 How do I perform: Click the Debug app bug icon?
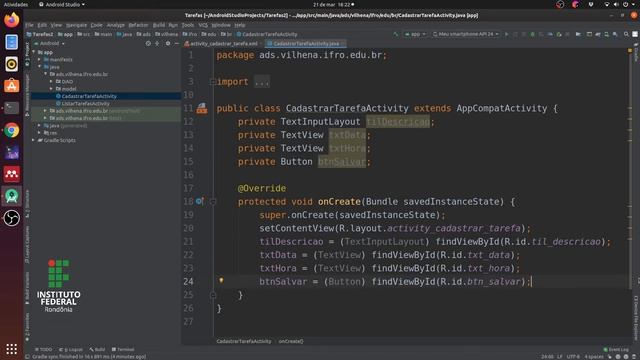pyautogui.click(x=532, y=34)
